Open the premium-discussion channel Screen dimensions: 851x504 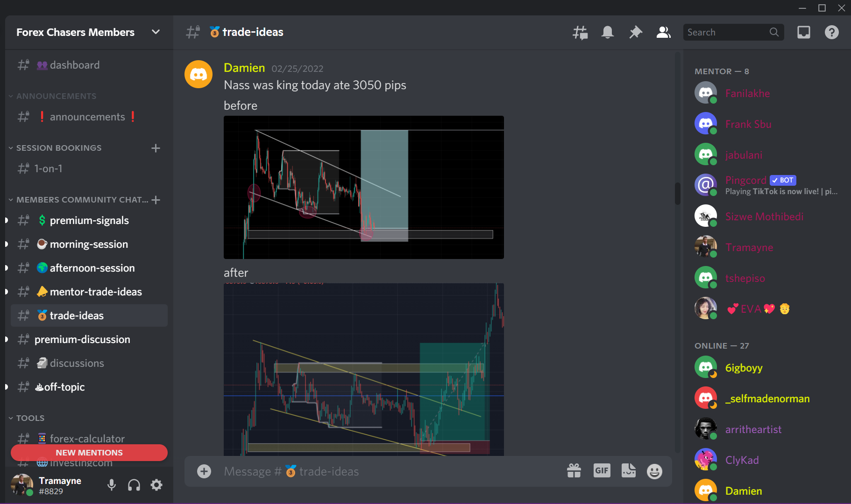coord(89,339)
